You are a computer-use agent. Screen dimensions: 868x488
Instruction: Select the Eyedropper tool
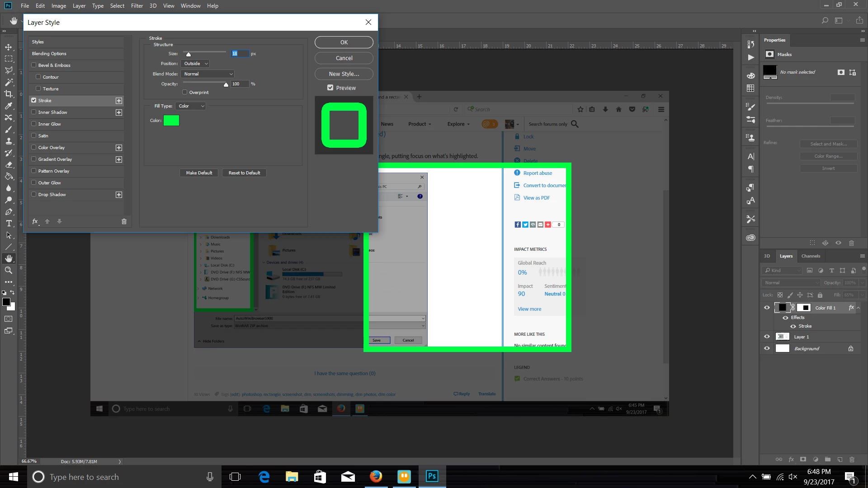click(9, 106)
